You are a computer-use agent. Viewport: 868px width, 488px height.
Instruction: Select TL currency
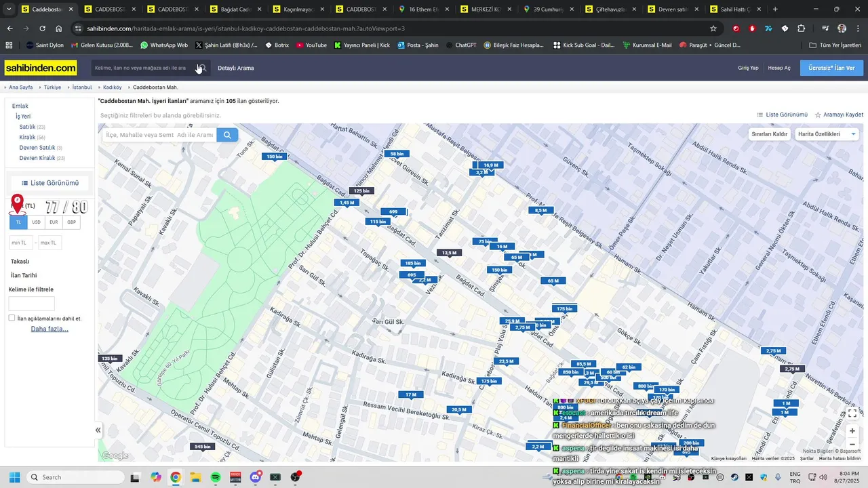[18, 222]
